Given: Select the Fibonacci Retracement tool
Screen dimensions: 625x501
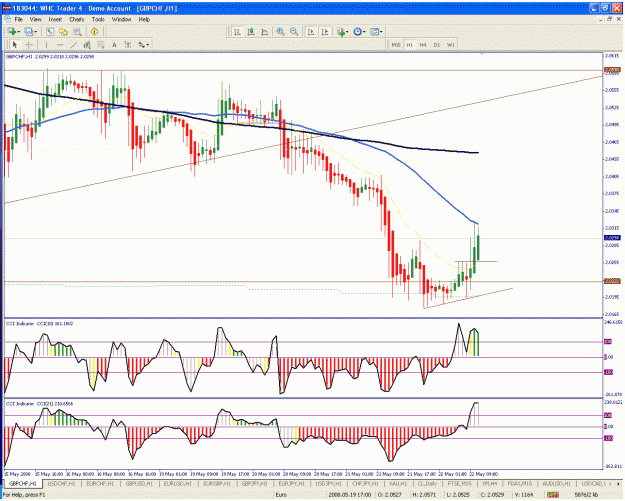Looking at the screenshot, I should [x=100, y=45].
